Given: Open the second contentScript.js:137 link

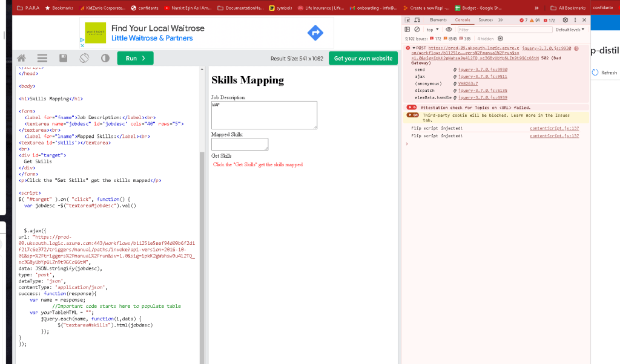Looking at the screenshot, I should 555,136.
